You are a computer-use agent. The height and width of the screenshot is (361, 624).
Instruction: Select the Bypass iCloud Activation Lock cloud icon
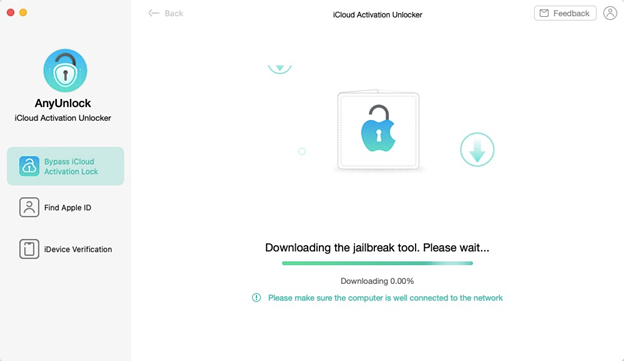[x=29, y=166]
